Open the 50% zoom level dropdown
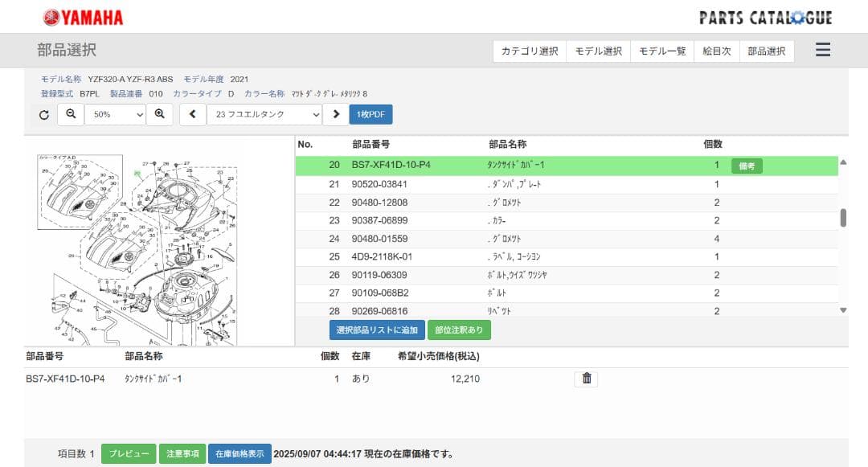 [116, 115]
